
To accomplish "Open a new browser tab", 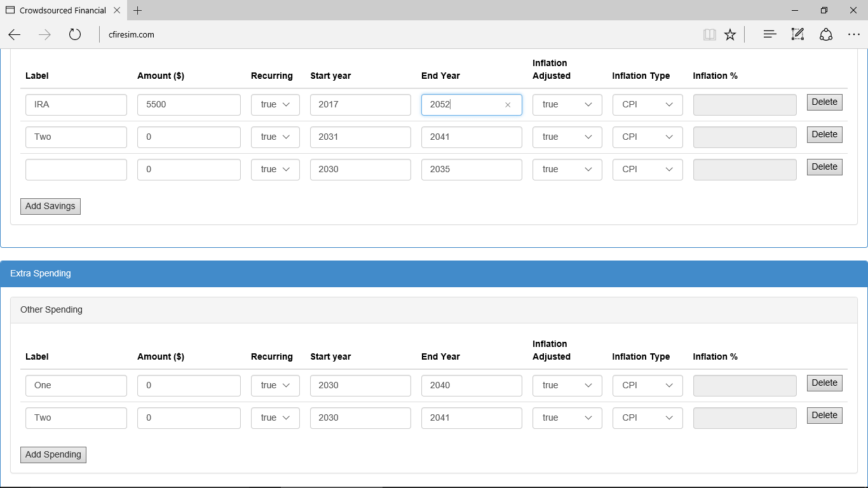I will (x=138, y=11).
